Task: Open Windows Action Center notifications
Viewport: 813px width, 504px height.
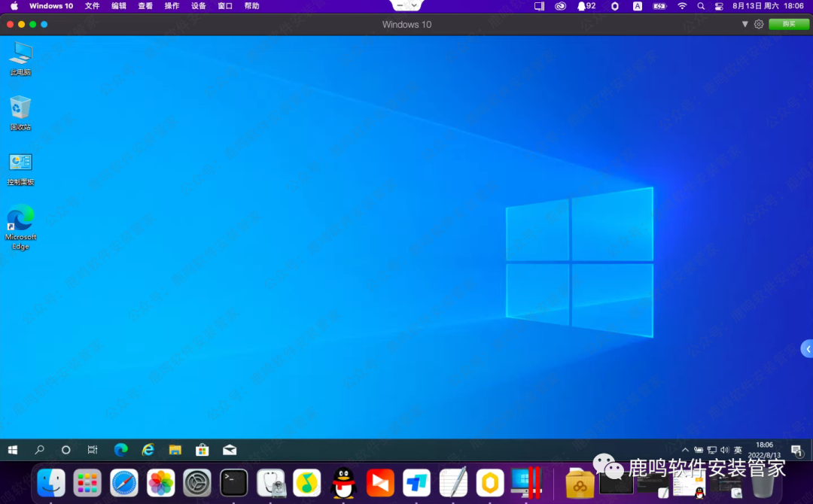Action: (x=797, y=451)
